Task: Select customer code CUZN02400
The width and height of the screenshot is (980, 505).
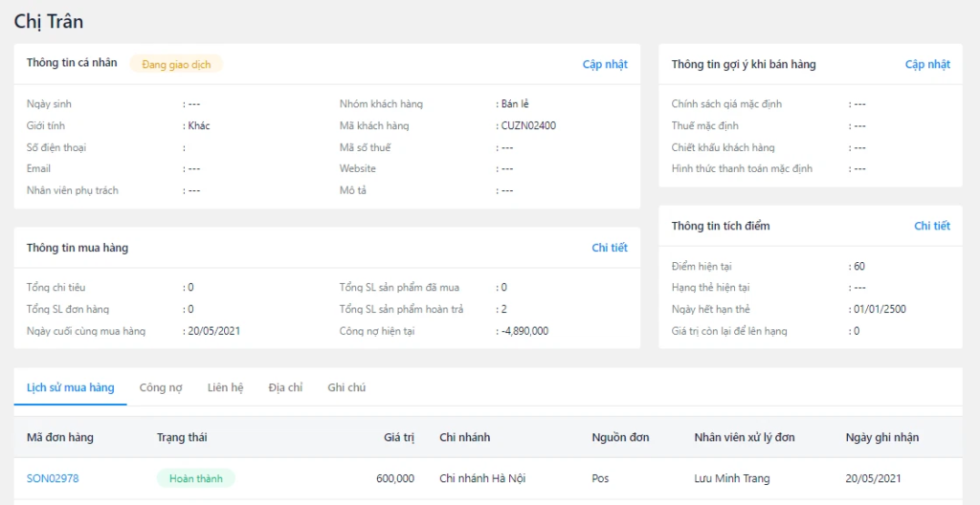Action: (x=528, y=125)
